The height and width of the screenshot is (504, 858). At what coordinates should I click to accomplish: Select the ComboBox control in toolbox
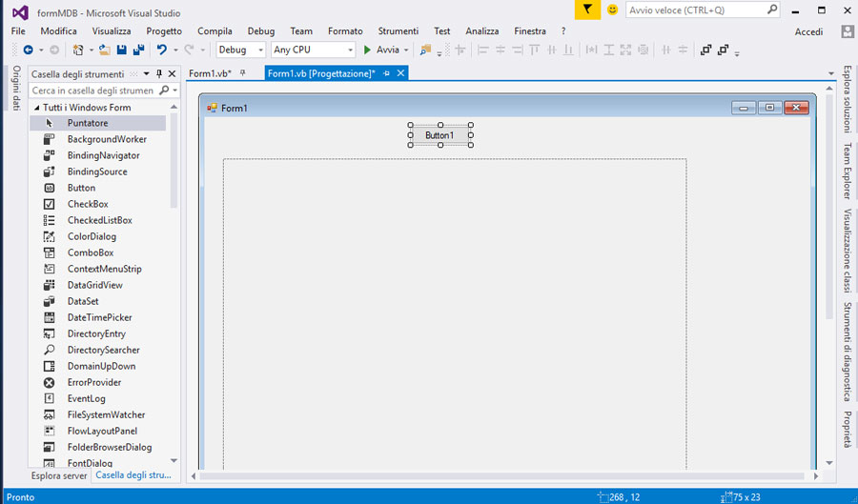(97, 252)
